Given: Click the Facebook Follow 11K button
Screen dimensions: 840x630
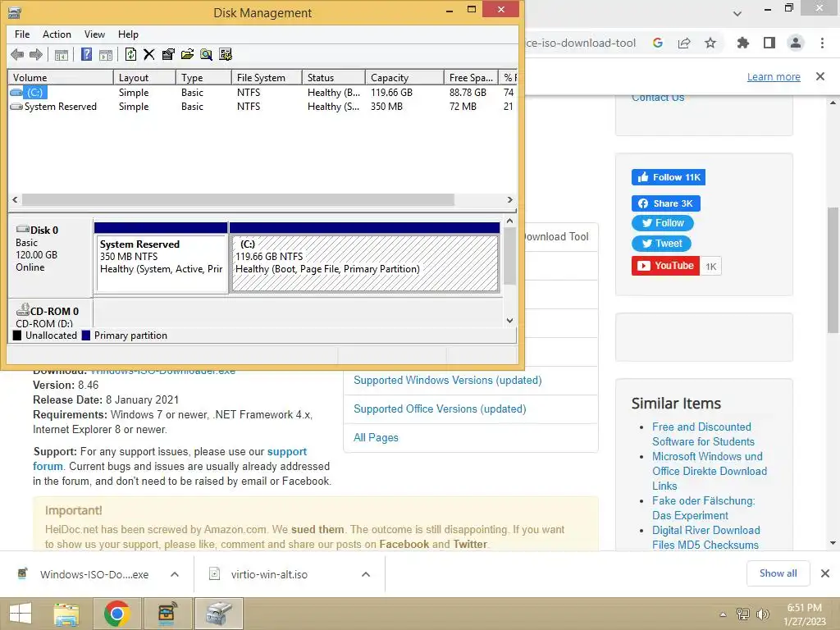Looking at the screenshot, I should click(668, 177).
